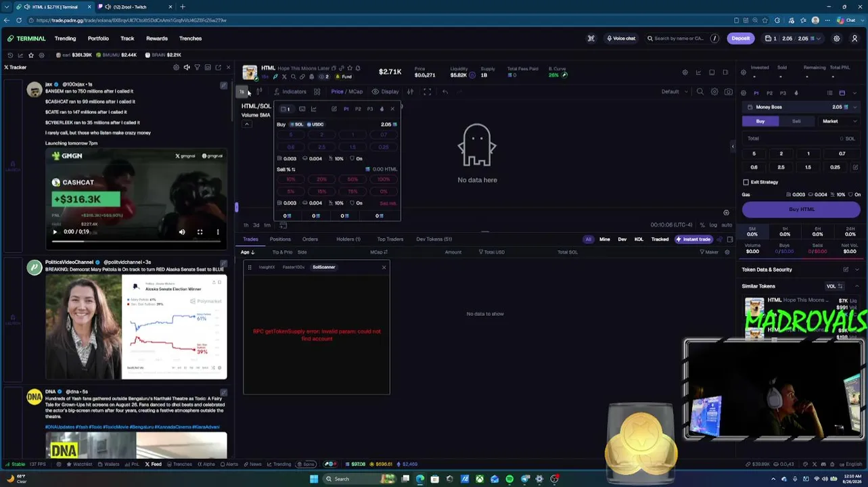This screenshot has width=868, height=487.
Task: Click the Total SOL amount input field
Action: 802,139
